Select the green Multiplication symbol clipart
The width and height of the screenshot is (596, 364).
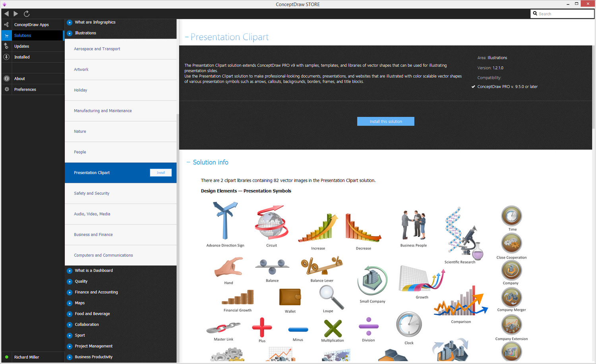point(333,328)
